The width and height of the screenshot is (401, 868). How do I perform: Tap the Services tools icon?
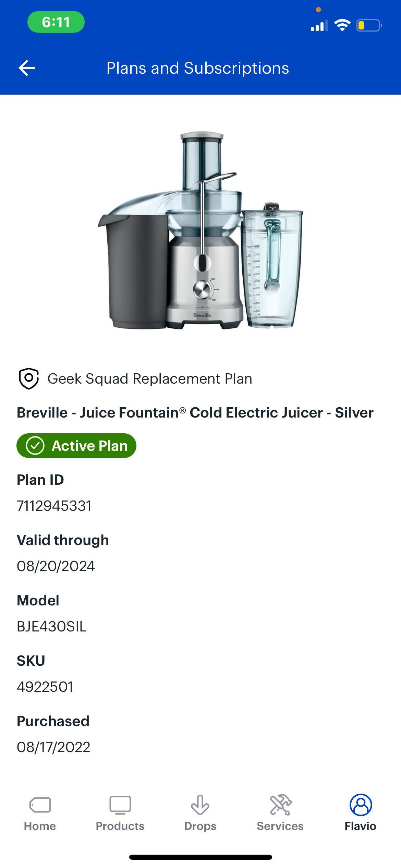(280, 804)
